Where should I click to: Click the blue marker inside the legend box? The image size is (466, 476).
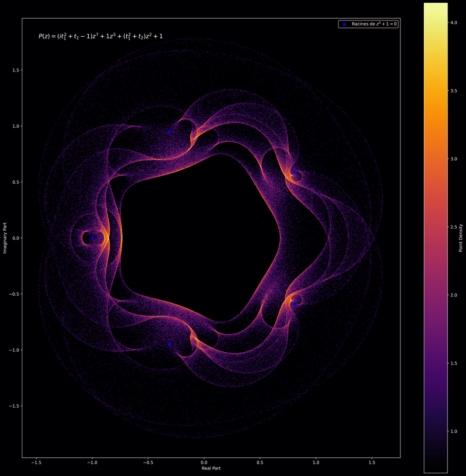pos(344,24)
